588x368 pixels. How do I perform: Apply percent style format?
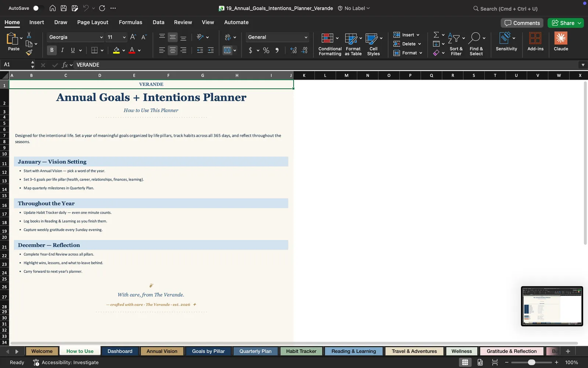[266, 50]
